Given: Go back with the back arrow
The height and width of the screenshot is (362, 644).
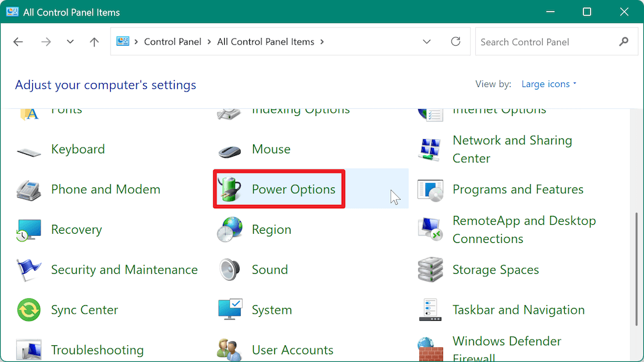Looking at the screenshot, I should (18, 42).
